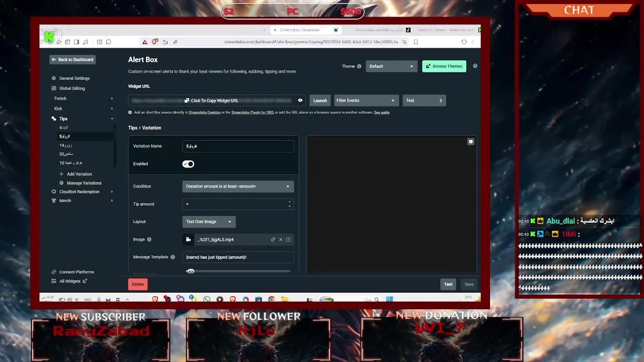Select the tip variation row starting with 35
644x362 pixels.
[86, 154]
